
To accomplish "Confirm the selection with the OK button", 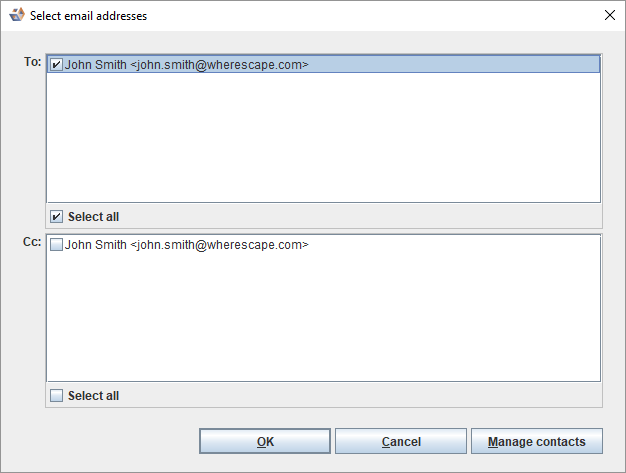I will [x=265, y=441].
